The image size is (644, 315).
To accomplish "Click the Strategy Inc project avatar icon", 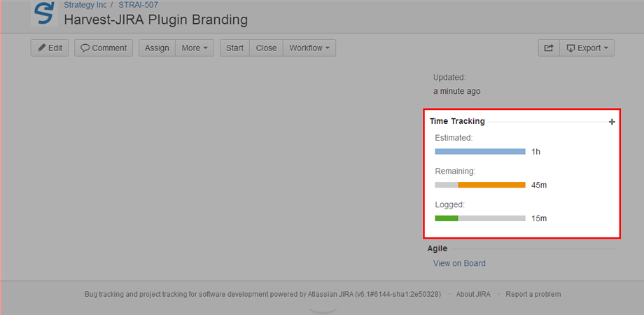I will (44, 13).
